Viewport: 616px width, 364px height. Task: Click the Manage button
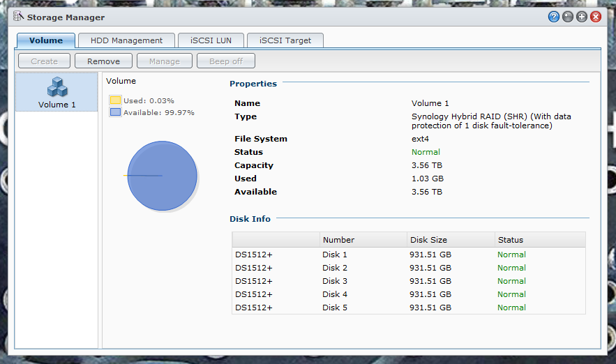[x=165, y=61]
